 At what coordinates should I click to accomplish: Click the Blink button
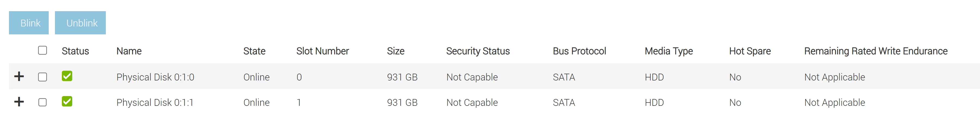click(x=29, y=23)
